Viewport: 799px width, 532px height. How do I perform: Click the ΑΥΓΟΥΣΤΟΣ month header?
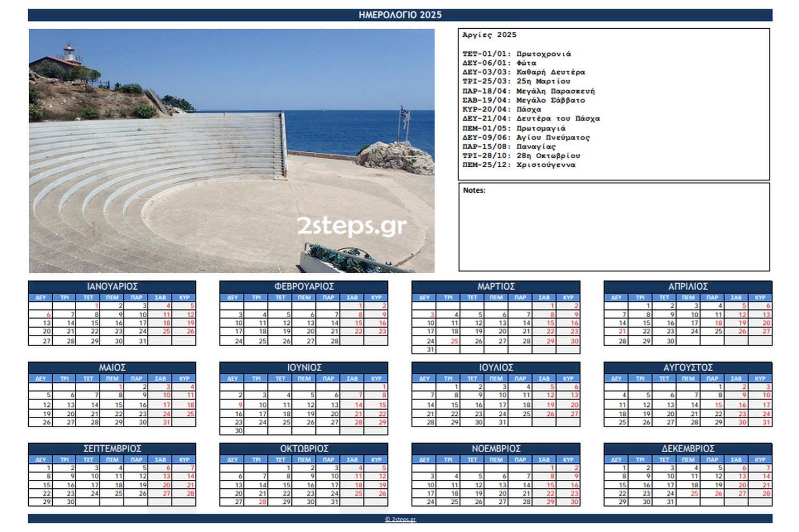(688, 367)
